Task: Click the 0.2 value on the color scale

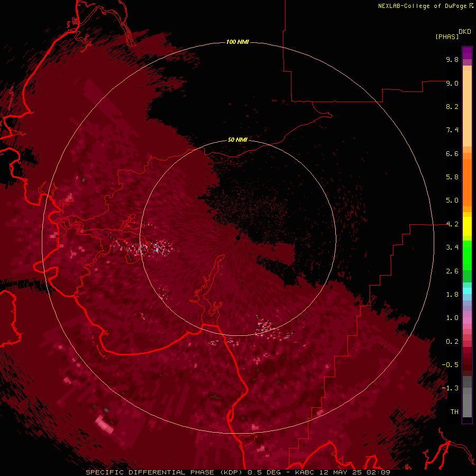Action: tap(452, 342)
